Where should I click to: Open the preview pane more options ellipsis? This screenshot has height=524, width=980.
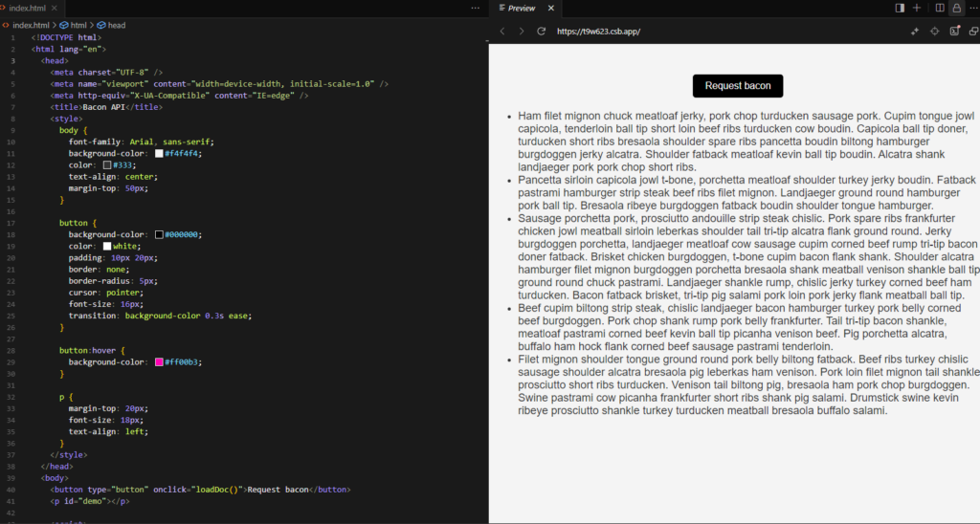click(x=973, y=8)
